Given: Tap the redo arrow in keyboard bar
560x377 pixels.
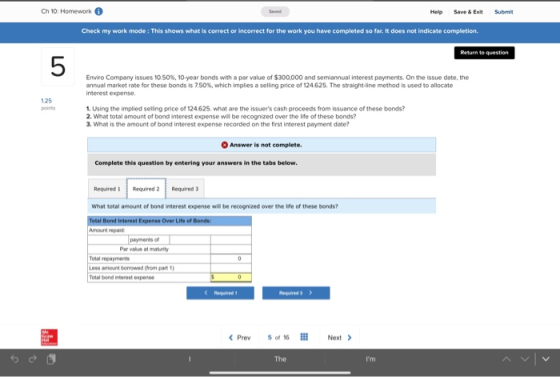Looking at the screenshot, I should click(32, 359).
